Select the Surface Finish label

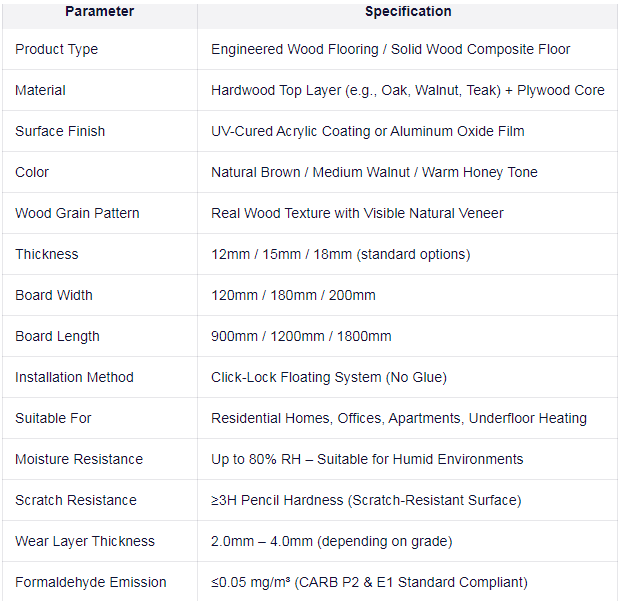[x=60, y=131]
